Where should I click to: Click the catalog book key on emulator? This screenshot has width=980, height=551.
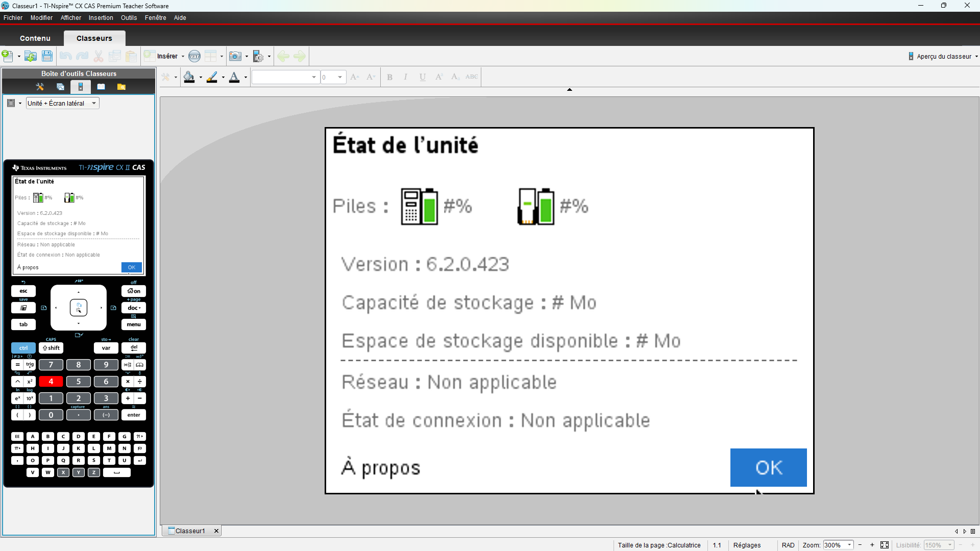139,365
